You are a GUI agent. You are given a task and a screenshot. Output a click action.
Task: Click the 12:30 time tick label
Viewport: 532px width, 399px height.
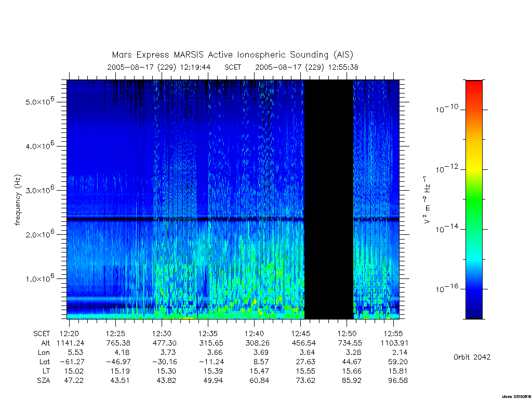162,334
